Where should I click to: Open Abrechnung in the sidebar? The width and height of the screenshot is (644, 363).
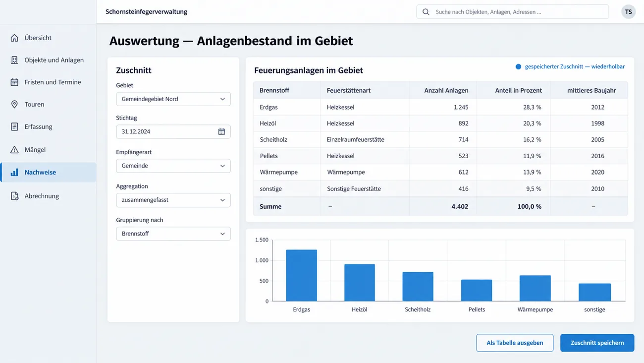coord(48,196)
